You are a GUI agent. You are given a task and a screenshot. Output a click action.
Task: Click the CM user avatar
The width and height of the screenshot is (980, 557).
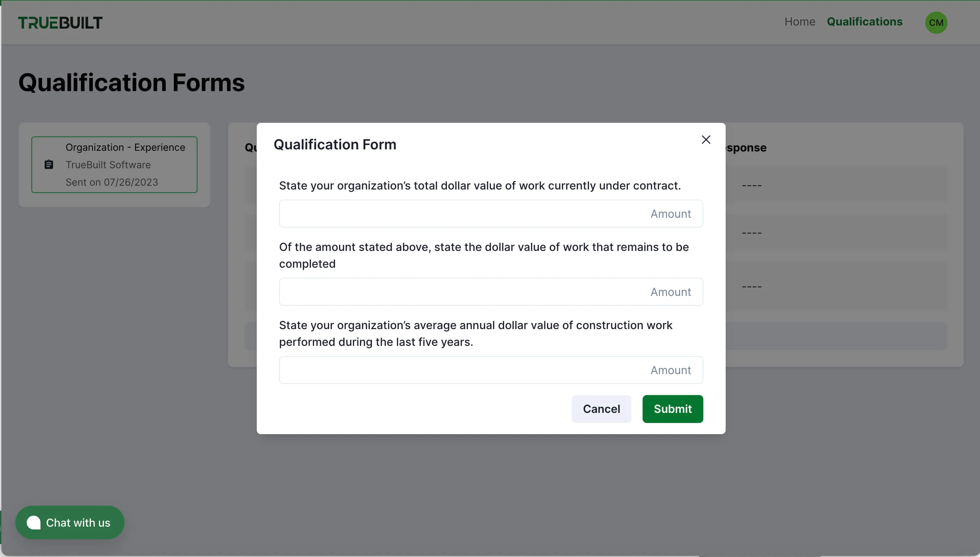coord(936,23)
